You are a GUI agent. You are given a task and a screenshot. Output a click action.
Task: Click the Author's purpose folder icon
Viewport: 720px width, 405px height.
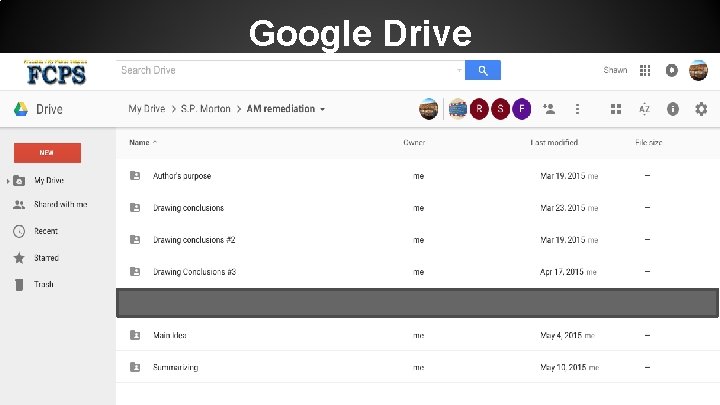(x=135, y=175)
